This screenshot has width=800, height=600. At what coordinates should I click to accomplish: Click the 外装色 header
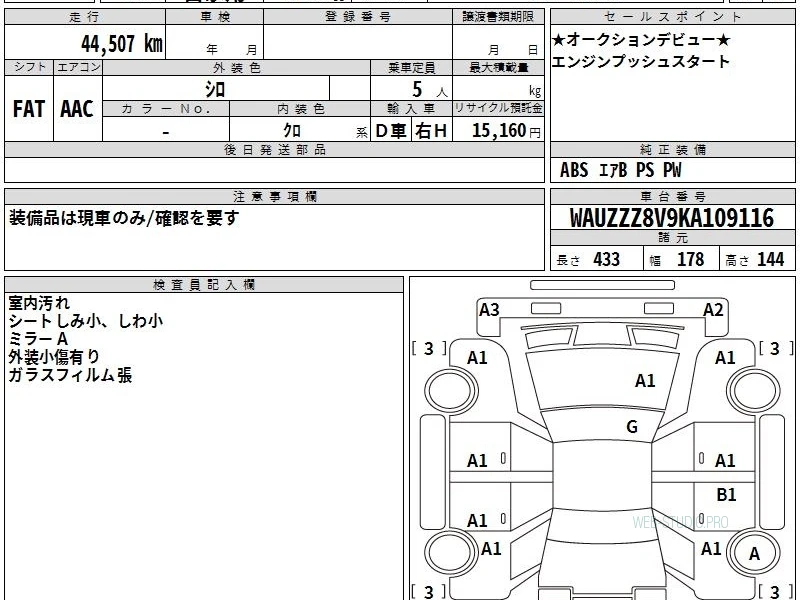tap(237, 67)
